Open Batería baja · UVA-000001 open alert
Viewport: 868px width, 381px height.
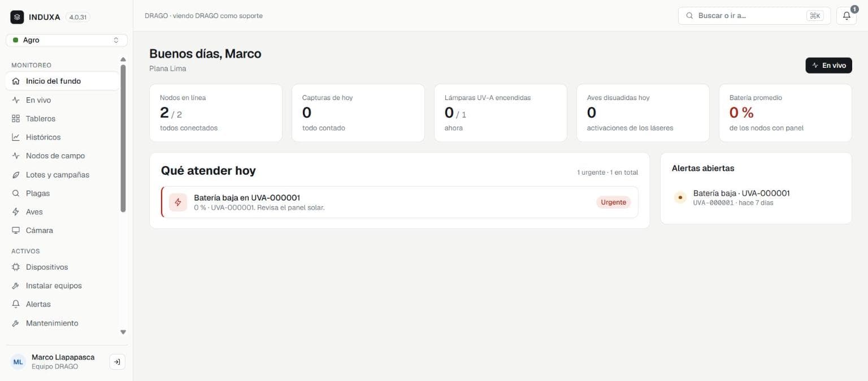click(756, 197)
